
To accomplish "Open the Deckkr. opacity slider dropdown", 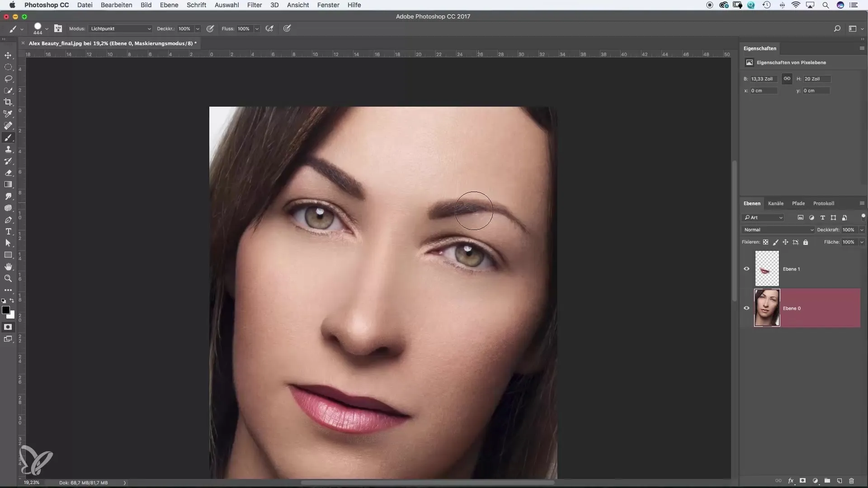I will click(198, 28).
